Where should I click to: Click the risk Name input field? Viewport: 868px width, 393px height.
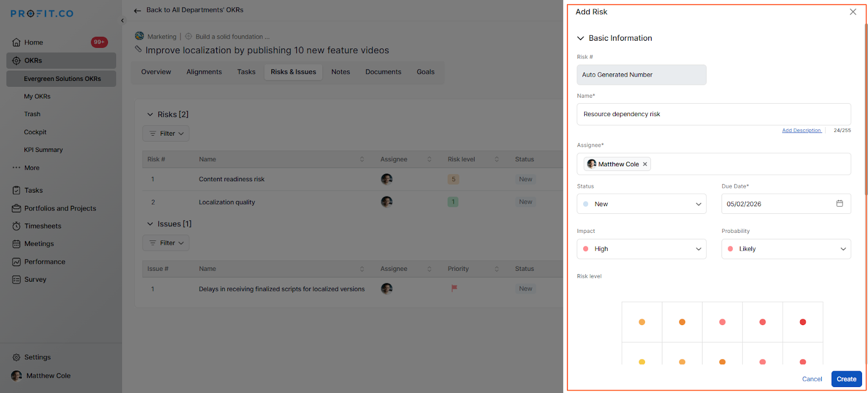coord(713,115)
